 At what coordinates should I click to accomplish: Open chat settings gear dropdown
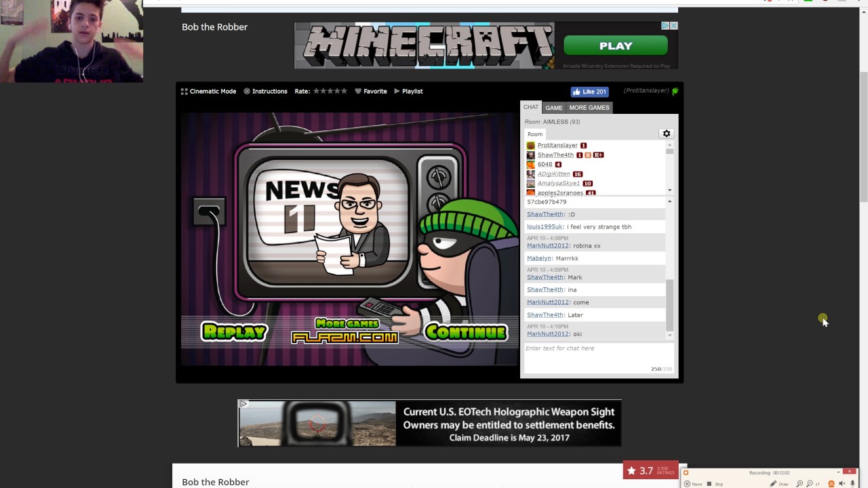[666, 134]
